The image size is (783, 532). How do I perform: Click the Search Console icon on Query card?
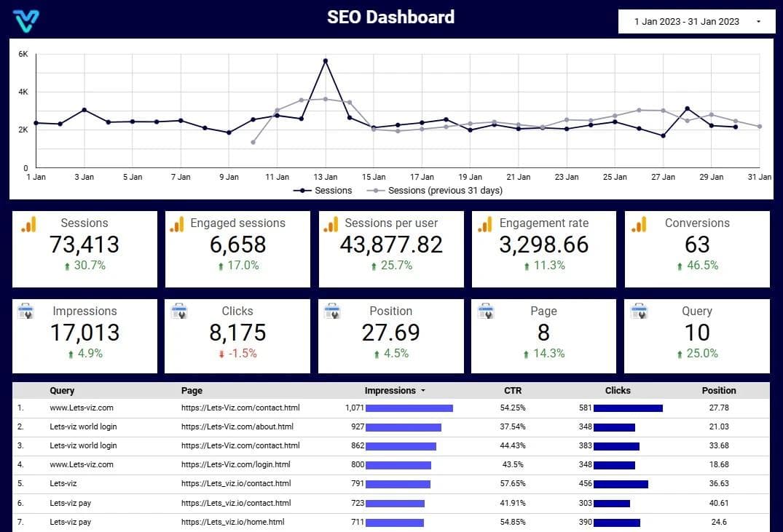639,312
